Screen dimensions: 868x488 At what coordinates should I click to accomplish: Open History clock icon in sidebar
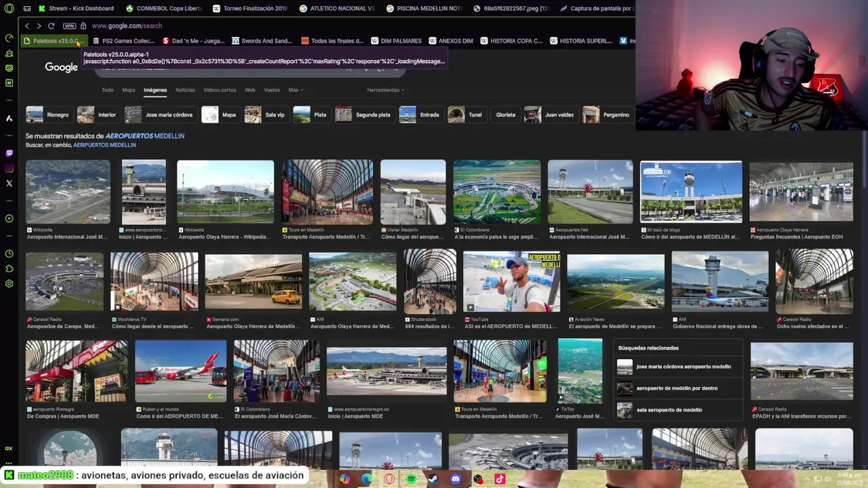coord(9,253)
